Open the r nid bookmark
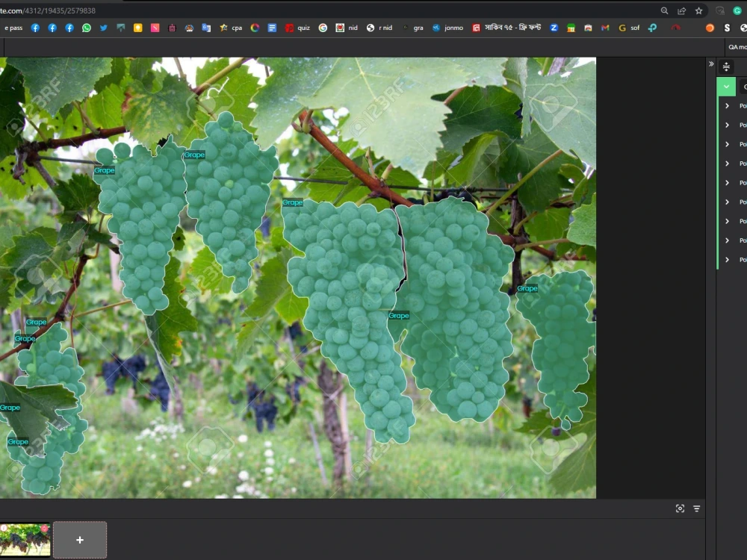The image size is (747, 560). click(x=379, y=28)
